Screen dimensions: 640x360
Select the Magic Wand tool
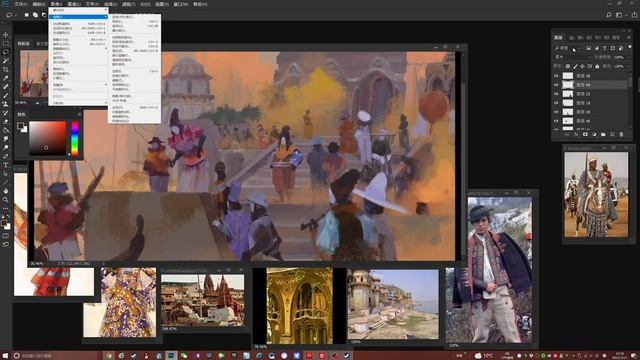coord(6,60)
